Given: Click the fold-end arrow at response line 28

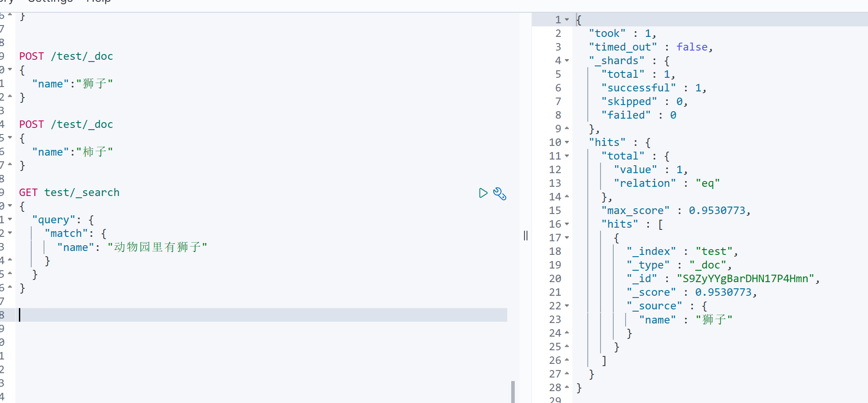Looking at the screenshot, I should click(x=567, y=387).
